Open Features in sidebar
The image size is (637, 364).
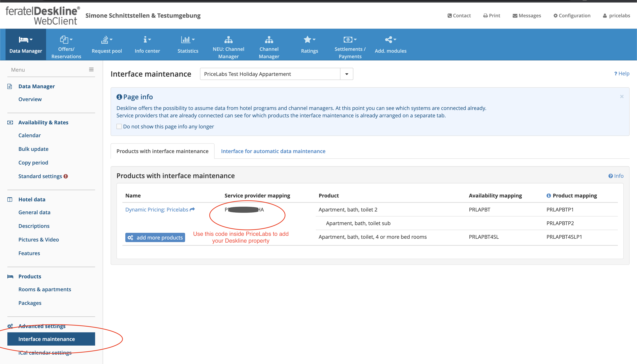29,253
